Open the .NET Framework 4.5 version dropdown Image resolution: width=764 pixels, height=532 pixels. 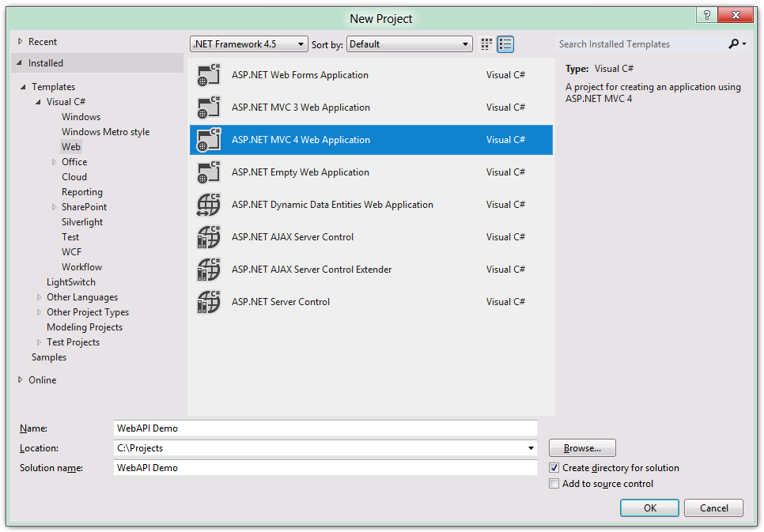tap(249, 44)
